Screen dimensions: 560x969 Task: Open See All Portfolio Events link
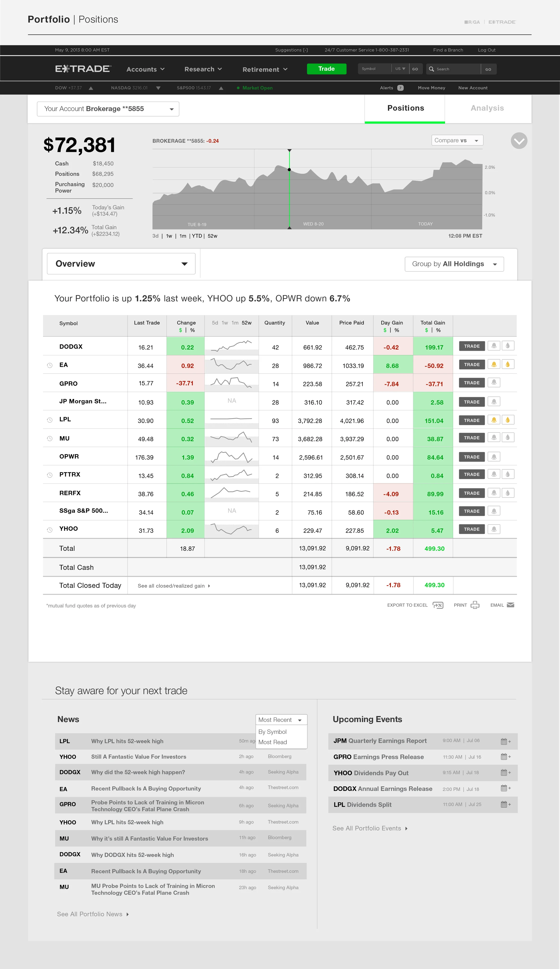point(370,828)
